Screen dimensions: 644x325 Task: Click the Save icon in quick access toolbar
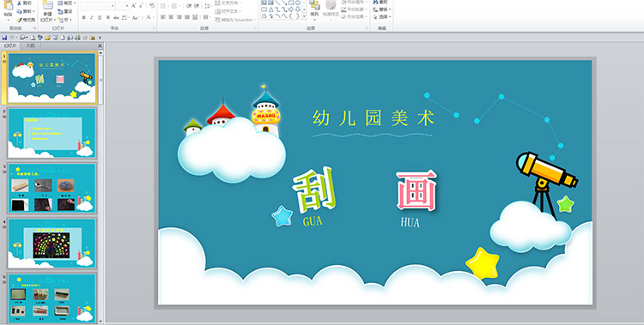(x=4, y=38)
